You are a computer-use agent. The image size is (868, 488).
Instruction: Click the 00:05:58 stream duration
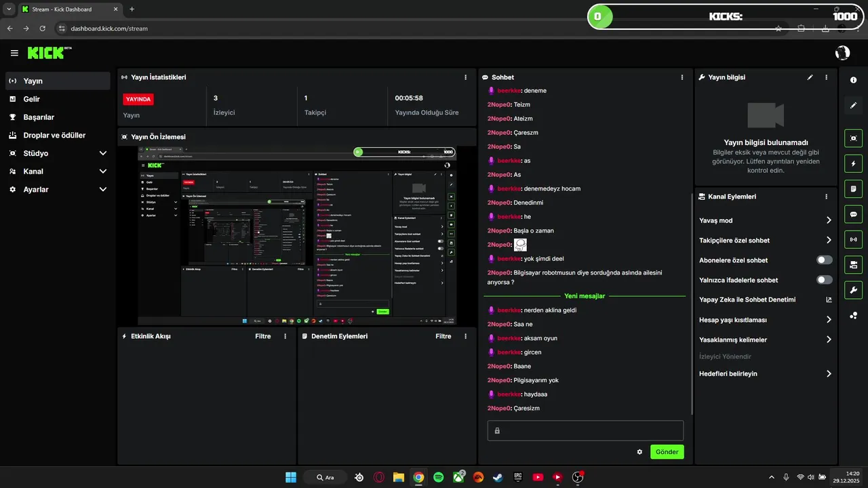pos(409,98)
